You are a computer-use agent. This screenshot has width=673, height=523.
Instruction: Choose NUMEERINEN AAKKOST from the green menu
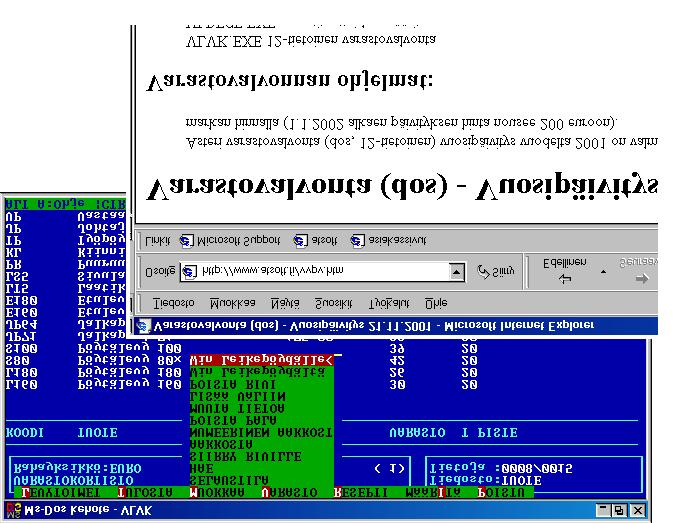261,432
